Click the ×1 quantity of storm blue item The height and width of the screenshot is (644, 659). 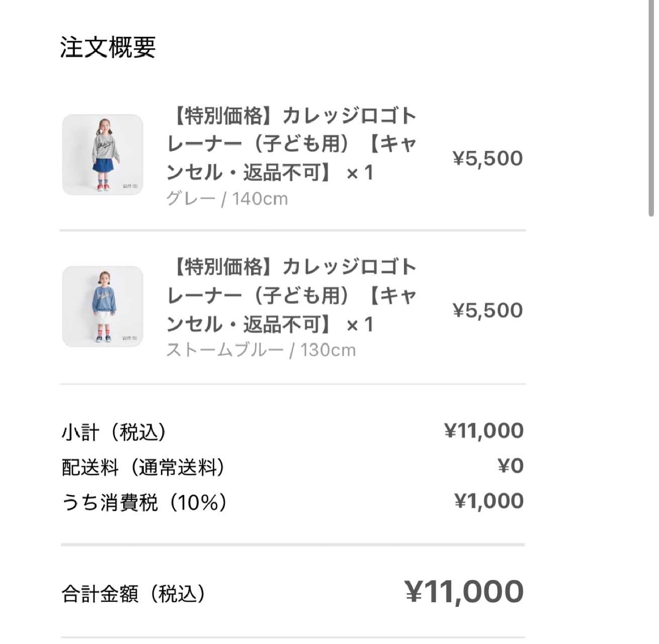coord(360,325)
